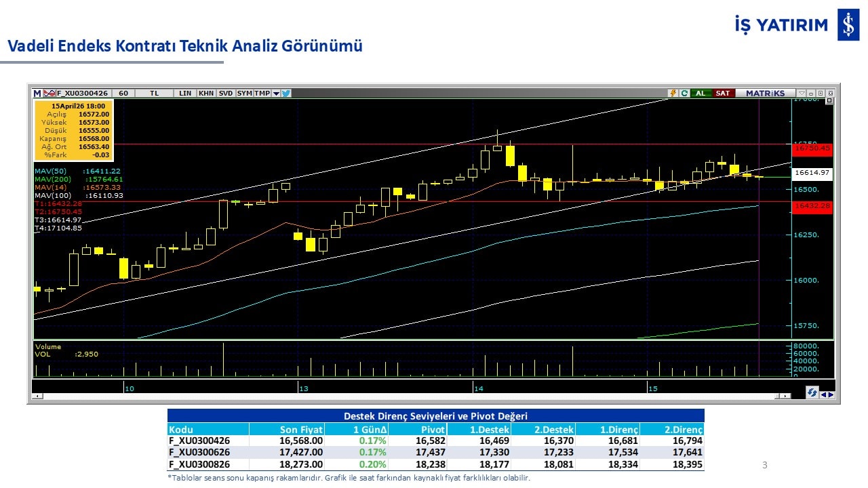The image size is (868, 488).
Task: Click the orange lightning bolt icon
Action: click(x=673, y=94)
